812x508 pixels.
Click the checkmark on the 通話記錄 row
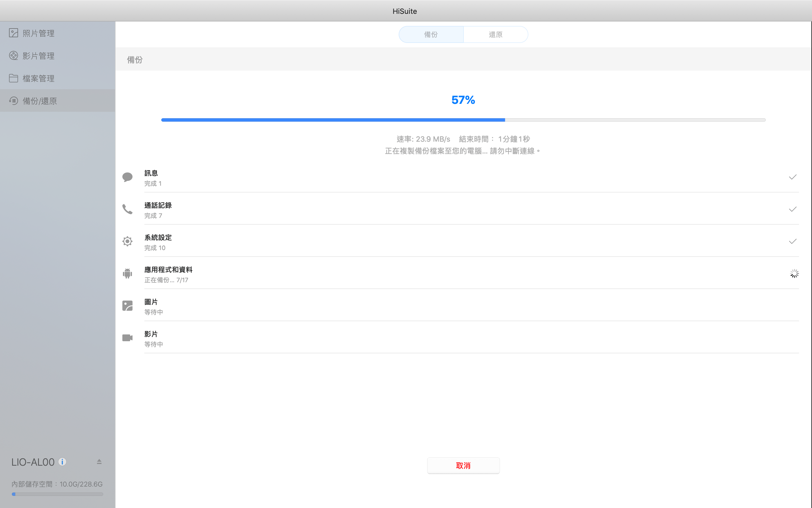793,209
